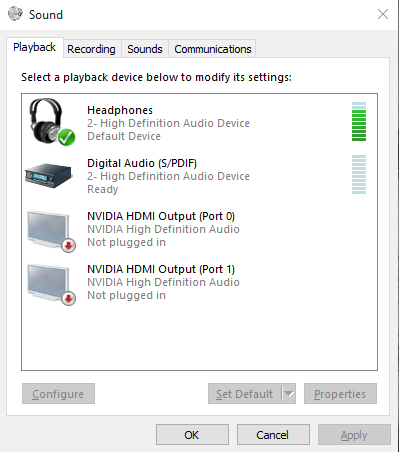This screenshot has width=399, height=452.
Task: Open the Sounds tab
Action: point(145,49)
